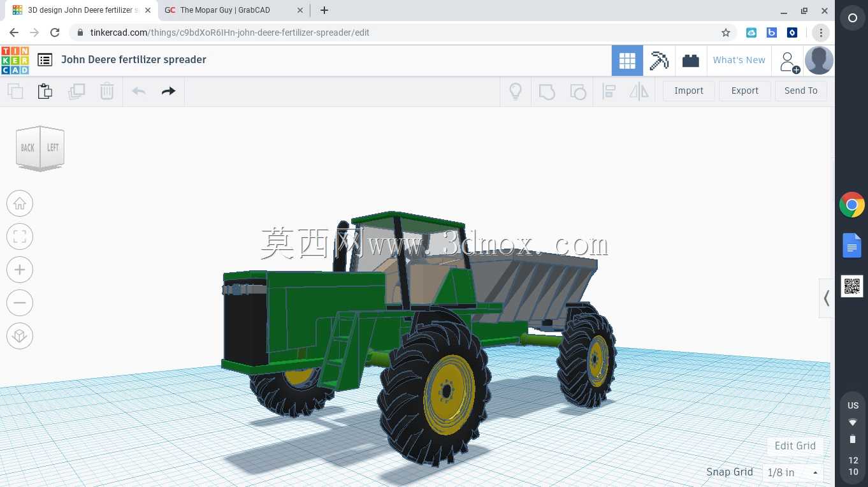Click the invite collaborator icon
The image size is (868, 487).
click(x=788, y=62)
